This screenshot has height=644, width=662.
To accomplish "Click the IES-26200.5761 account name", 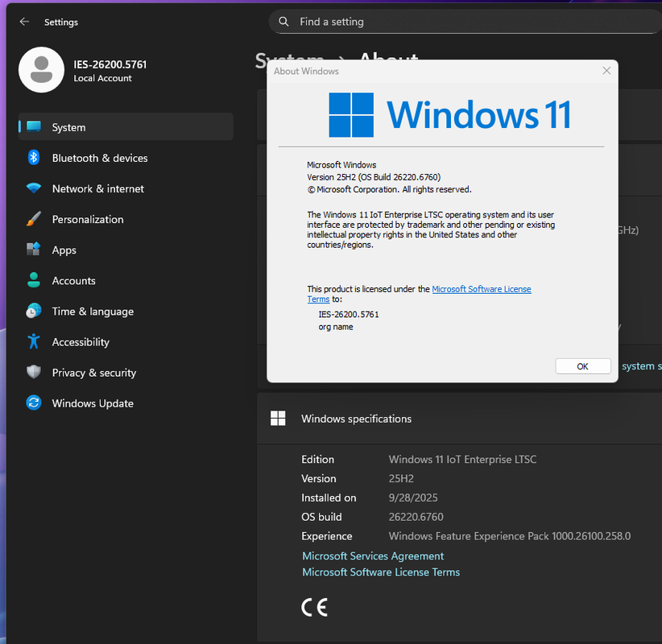I will pos(110,64).
